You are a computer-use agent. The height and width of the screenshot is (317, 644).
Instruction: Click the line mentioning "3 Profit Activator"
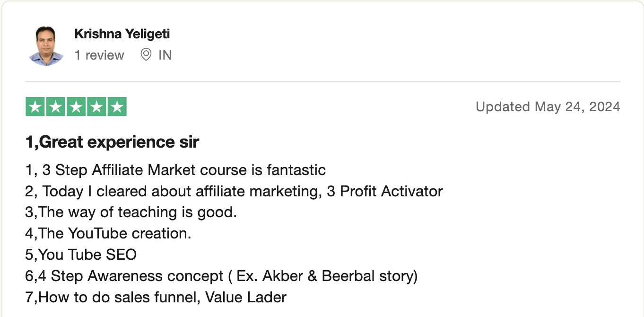click(x=234, y=191)
